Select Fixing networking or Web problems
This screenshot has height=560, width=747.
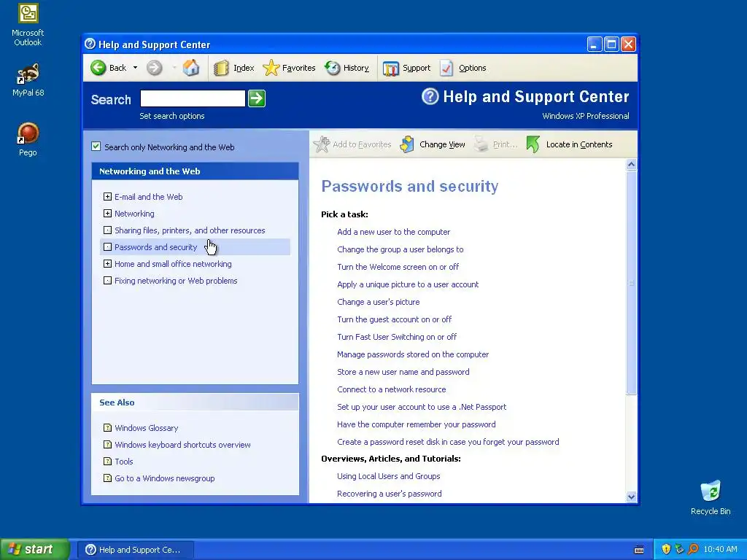(176, 281)
